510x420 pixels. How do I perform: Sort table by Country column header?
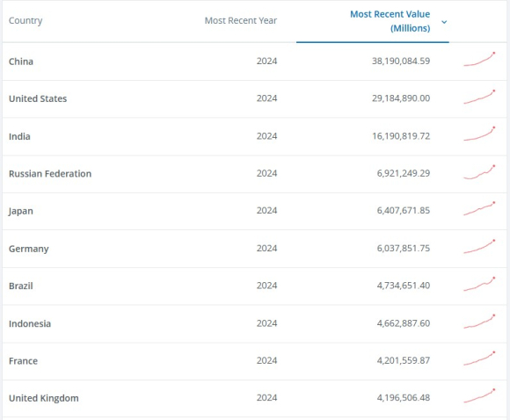[25, 20]
